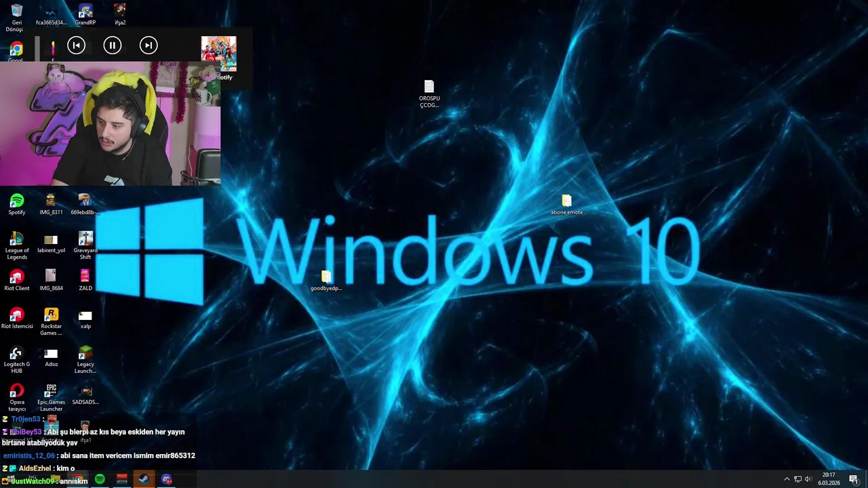Open the xalp desktop file

pyautogui.click(x=85, y=320)
